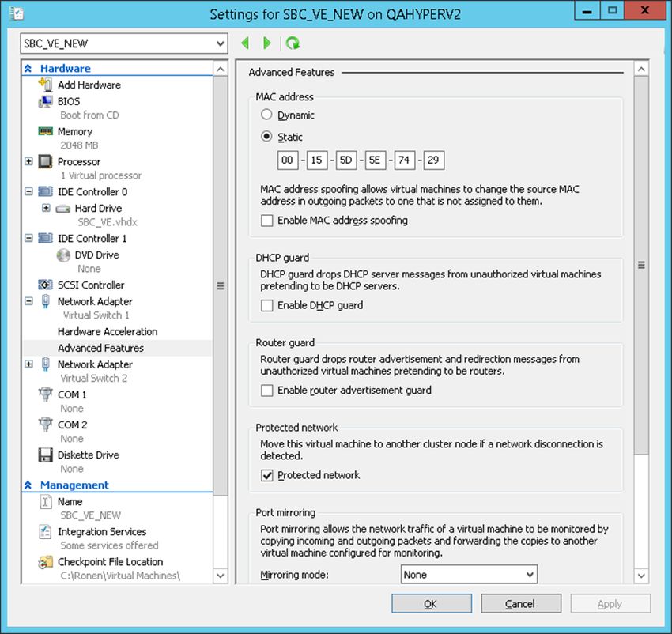Click the Add Hardware icon

[x=45, y=85]
